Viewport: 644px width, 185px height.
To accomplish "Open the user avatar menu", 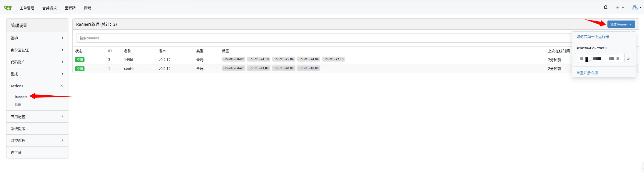I will [636, 8].
